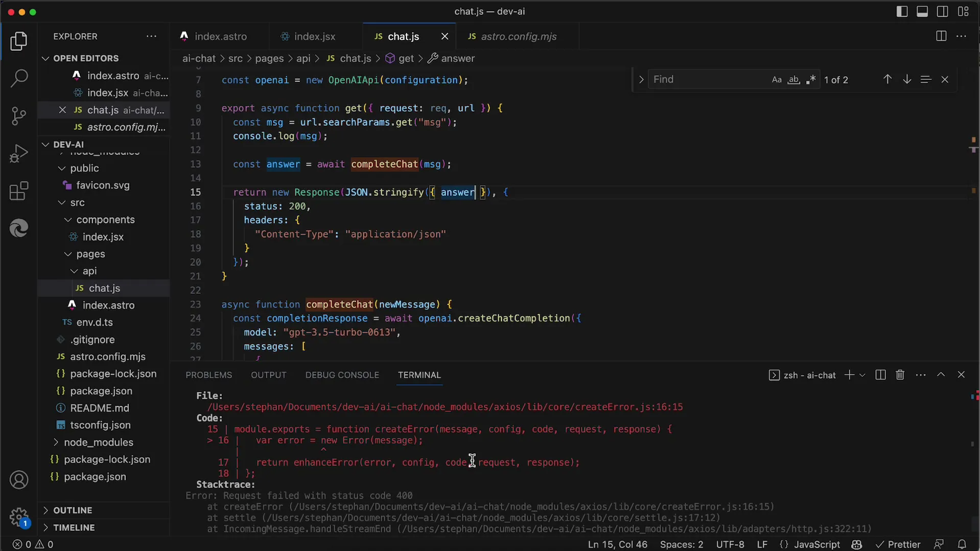Change JavaScript language mode in status bar
The width and height of the screenshot is (980, 551).
(x=817, y=545)
